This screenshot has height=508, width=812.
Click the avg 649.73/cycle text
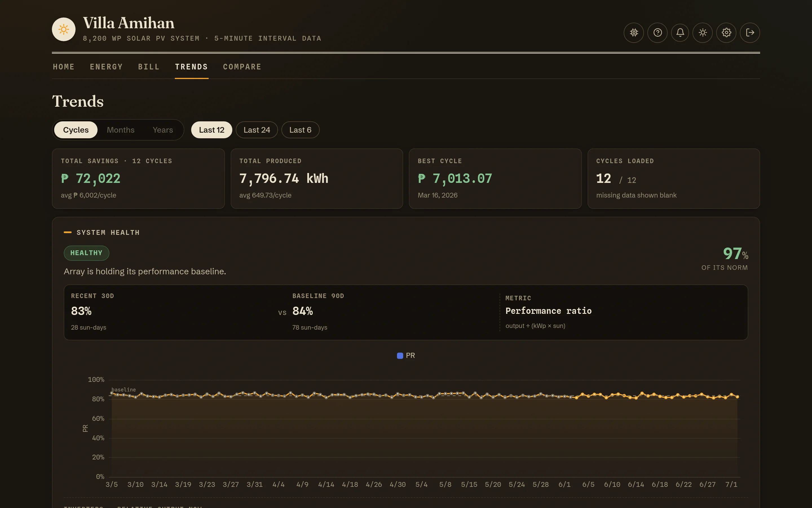coord(265,195)
